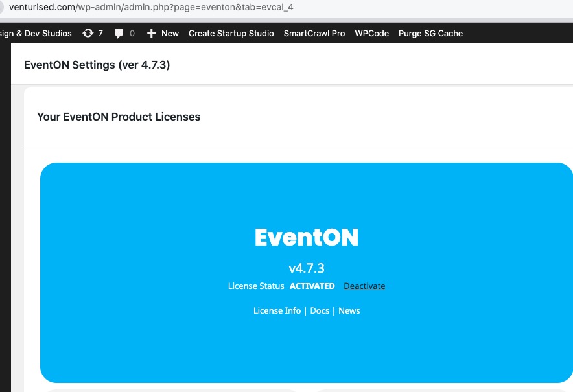Image resolution: width=573 pixels, height=392 pixels.
Task: Click Purge SG Cache
Action: pos(430,33)
